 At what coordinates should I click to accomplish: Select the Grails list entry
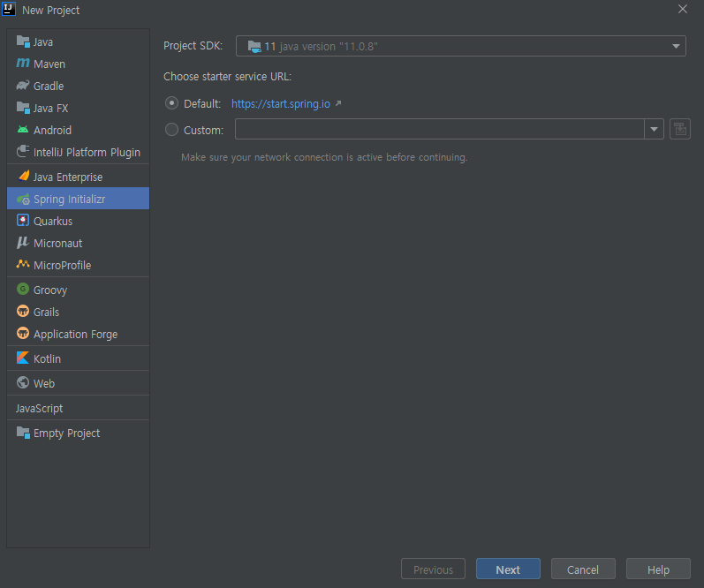click(x=78, y=312)
